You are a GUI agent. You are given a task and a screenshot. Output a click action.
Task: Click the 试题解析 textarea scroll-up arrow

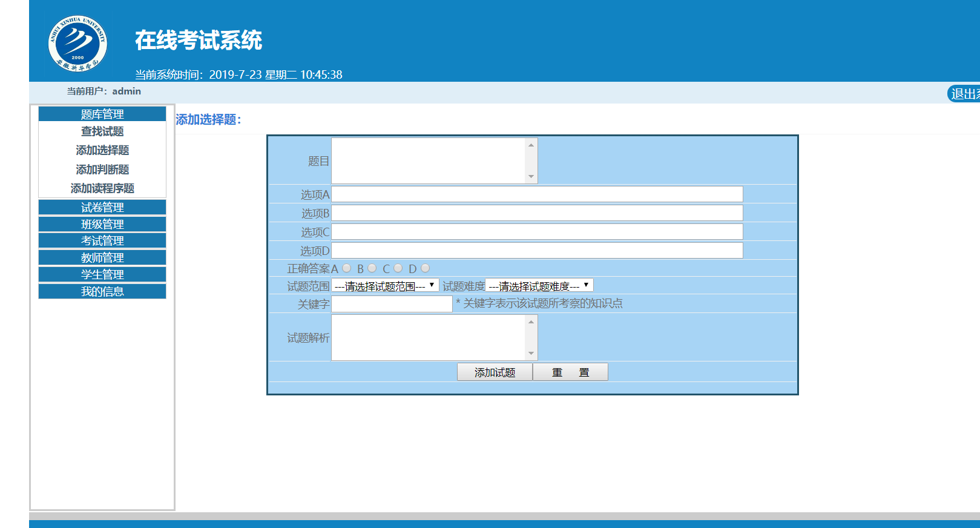coord(531,322)
